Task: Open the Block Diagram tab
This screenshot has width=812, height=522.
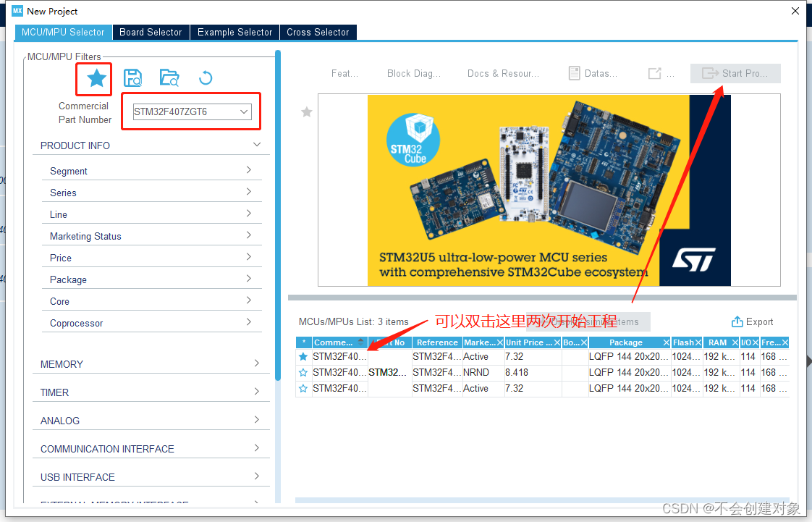Action: coord(414,74)
